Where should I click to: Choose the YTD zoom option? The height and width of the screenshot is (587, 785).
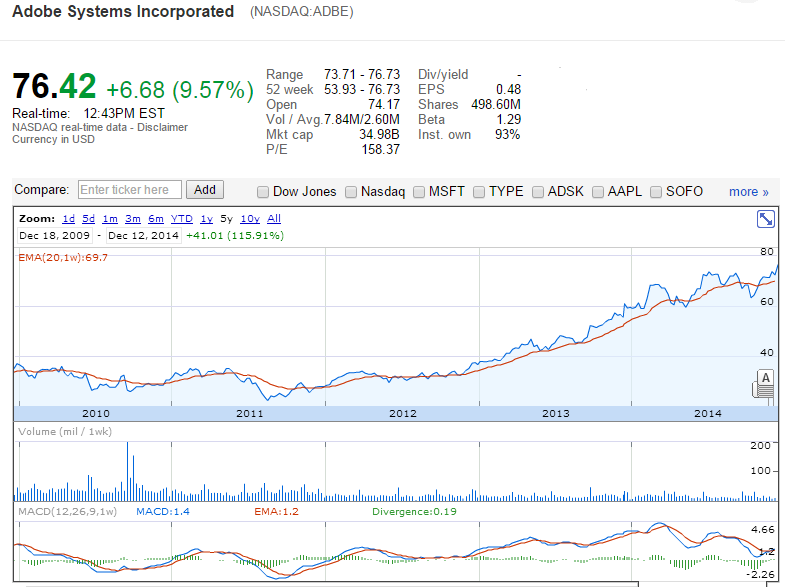tap(182, 219)
